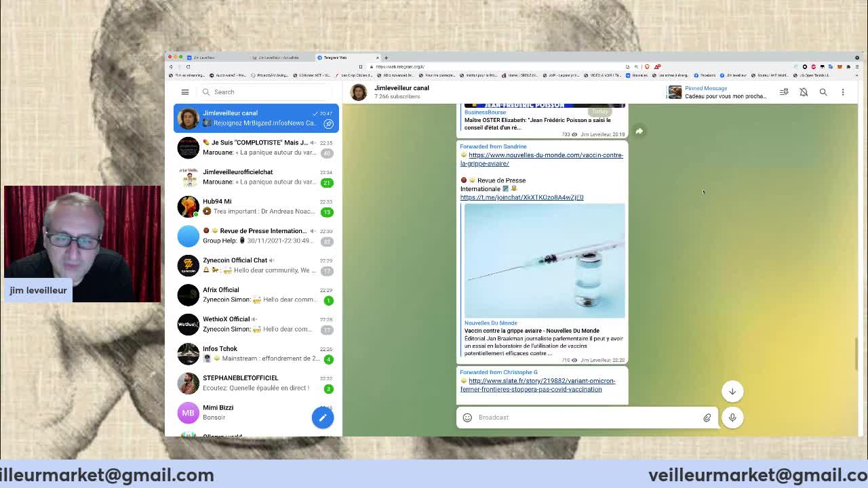Open the slate.fr variant omicron link

[538, 385]
